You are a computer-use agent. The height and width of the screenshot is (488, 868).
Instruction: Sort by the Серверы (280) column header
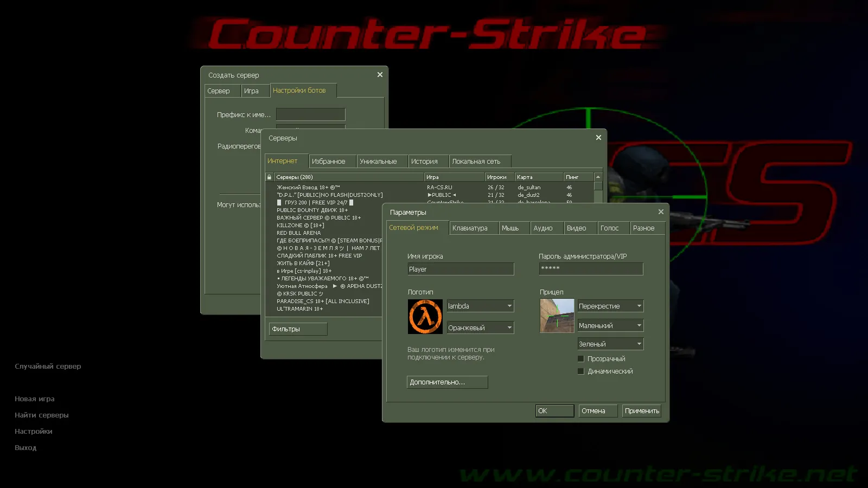pos(349,177)
